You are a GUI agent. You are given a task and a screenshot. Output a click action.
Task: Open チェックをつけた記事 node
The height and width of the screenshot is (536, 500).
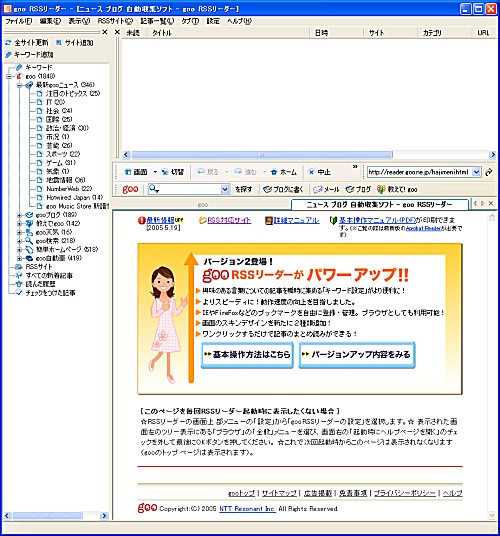(x=50, y=293)
